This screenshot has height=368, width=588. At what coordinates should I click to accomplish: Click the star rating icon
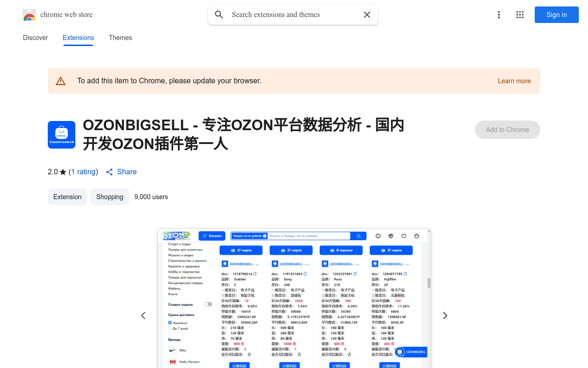[x=63, y=172]
